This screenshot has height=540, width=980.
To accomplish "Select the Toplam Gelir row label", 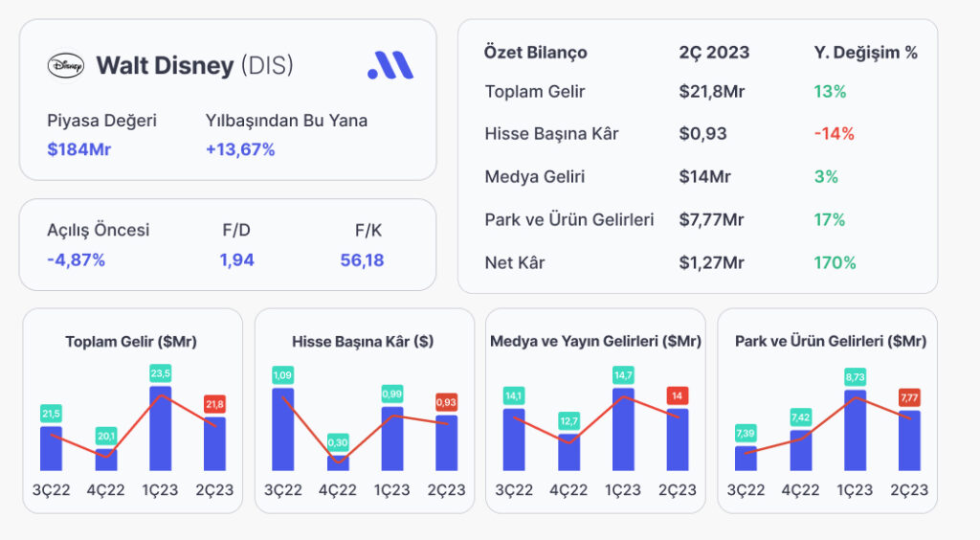I will [535, 92].
